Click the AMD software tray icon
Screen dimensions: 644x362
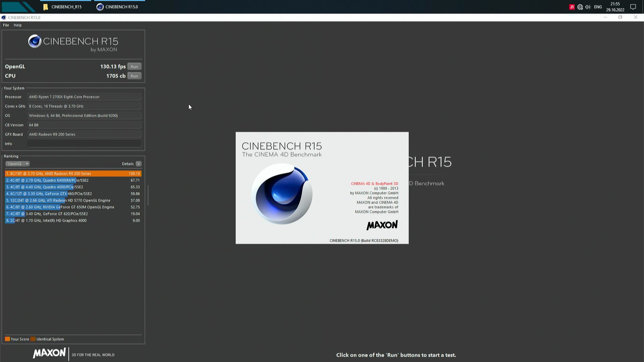[x=572, y=7]
